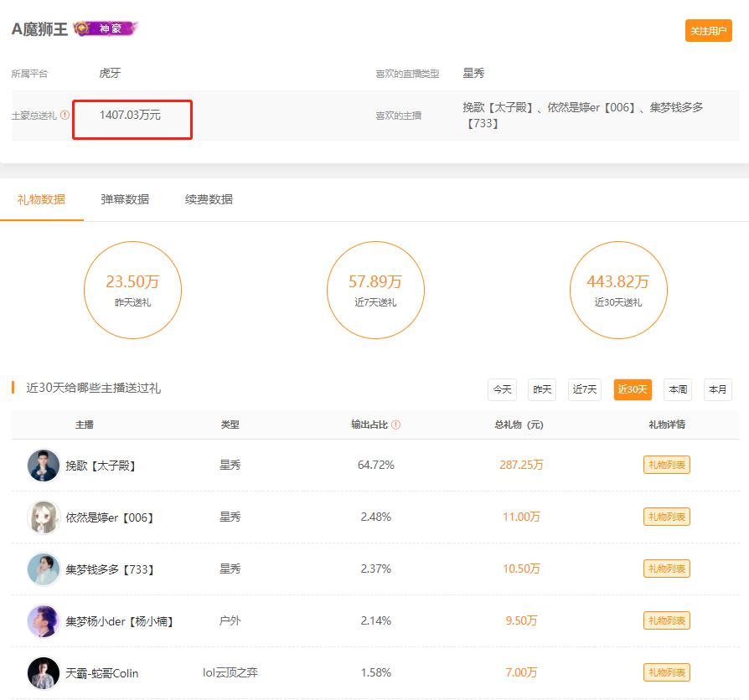Click avatar of 集梦杨小der【杨小楠】
This screenshot has height=700, width=749.
click(x=44, y=621)
